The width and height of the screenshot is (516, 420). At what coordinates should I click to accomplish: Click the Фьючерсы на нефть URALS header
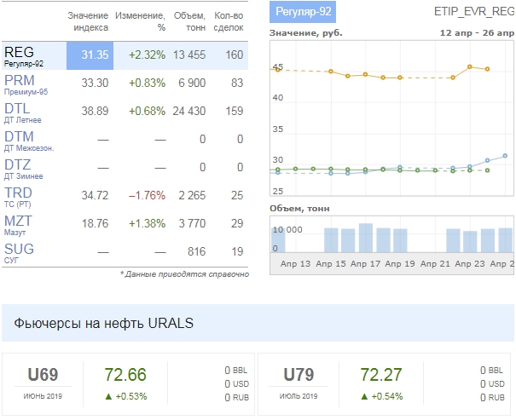point(103,323)
